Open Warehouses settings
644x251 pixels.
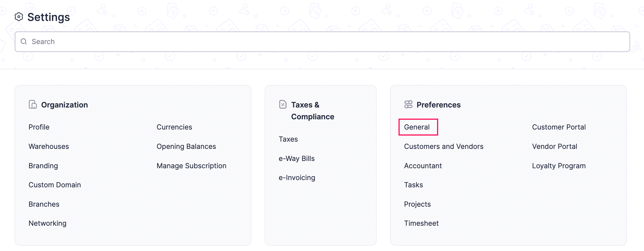49,146
